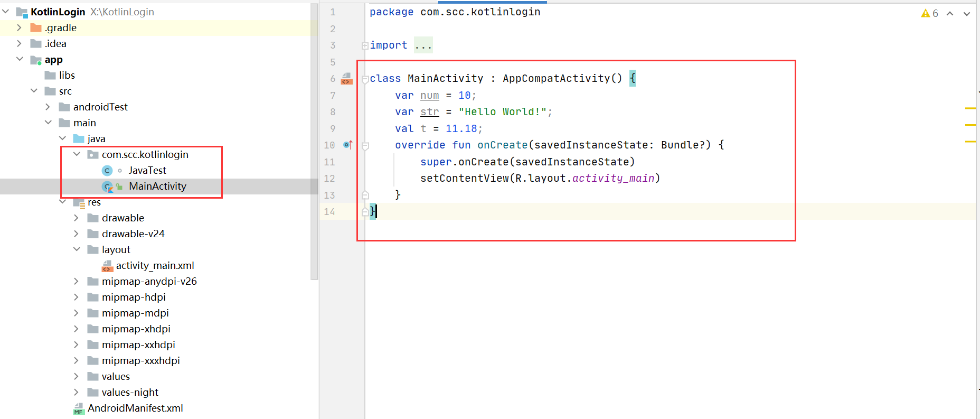Expand the .gradle folder
The height and width of the screenshot is (419, 980).
pyautogui.click(x=20, y=27)
